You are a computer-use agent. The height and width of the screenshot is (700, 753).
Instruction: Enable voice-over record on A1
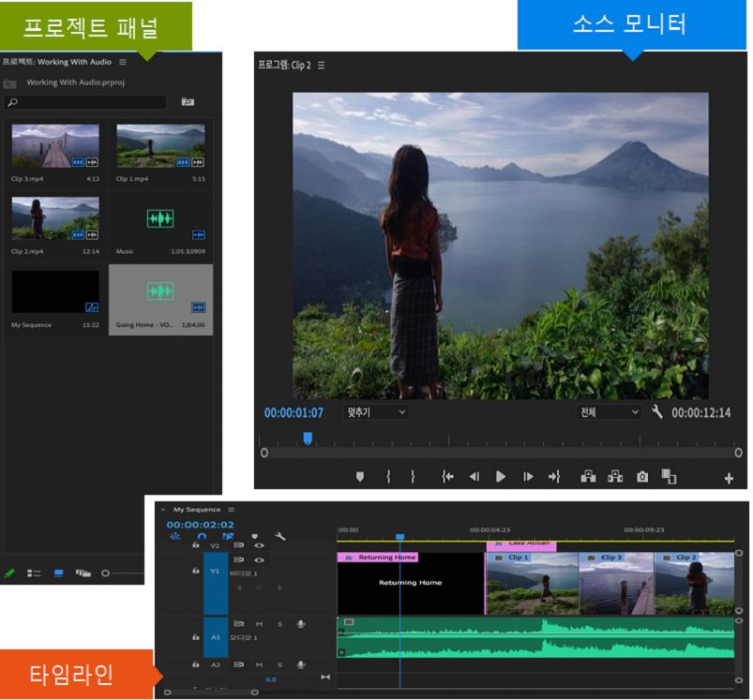[x=301, y=624]
